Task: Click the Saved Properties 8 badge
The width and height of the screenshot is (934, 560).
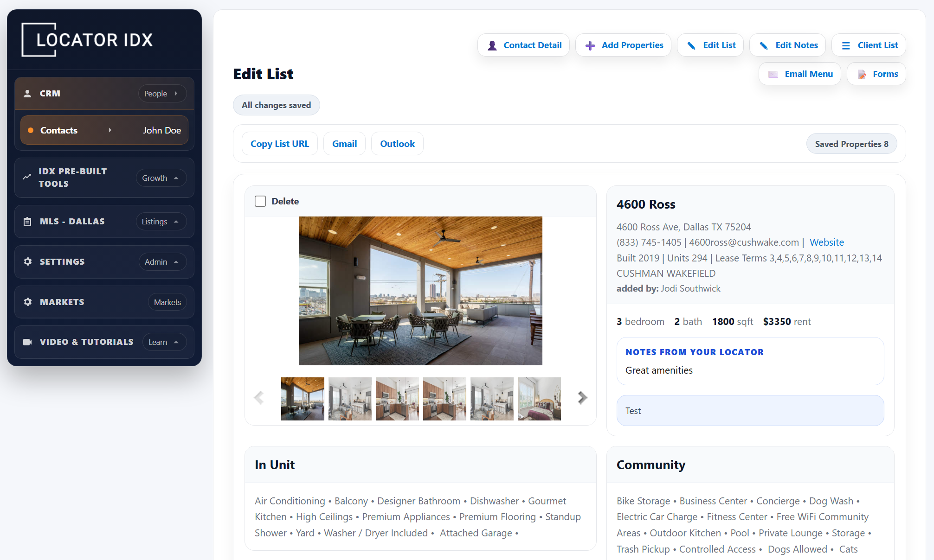Action: tap(851, 144)
